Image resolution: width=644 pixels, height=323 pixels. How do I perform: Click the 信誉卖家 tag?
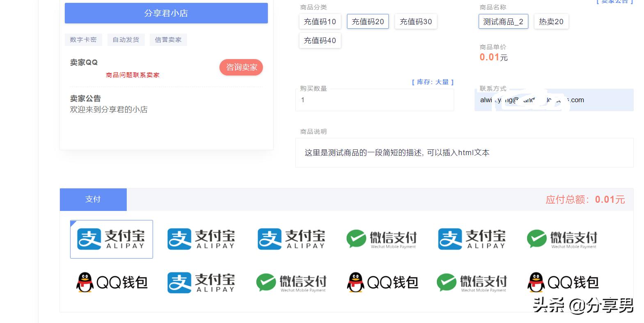(x=168, y=40)
